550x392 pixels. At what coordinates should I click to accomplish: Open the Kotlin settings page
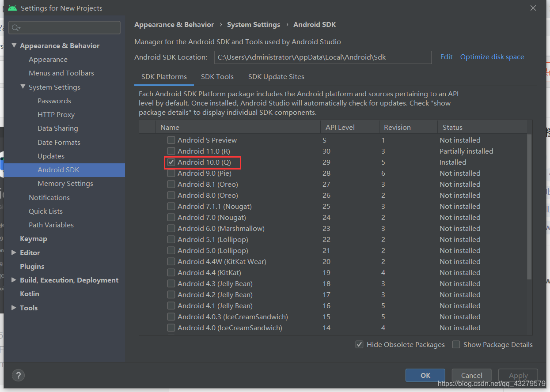click(x=30, y=294)
